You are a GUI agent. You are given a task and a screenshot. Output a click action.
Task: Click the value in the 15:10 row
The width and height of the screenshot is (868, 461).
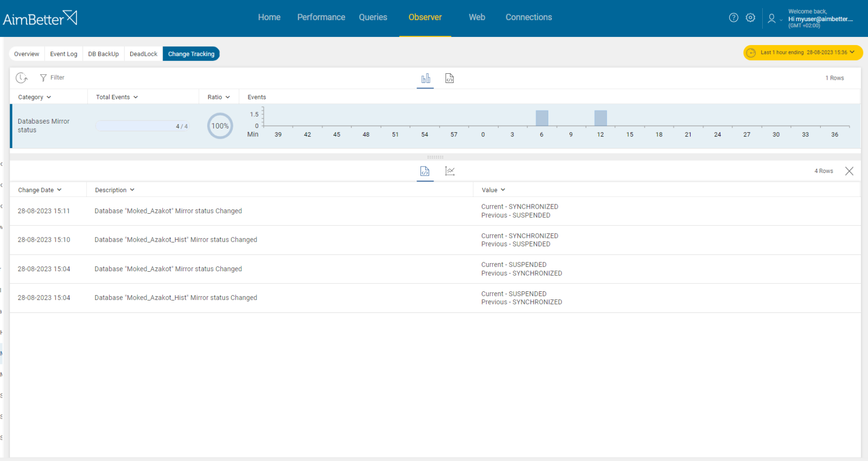520,240
